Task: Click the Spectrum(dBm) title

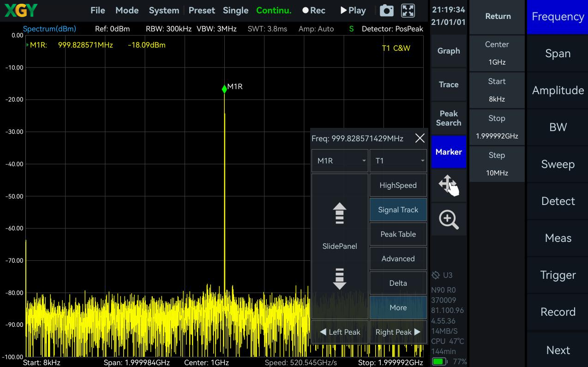Action: [49, 29]
